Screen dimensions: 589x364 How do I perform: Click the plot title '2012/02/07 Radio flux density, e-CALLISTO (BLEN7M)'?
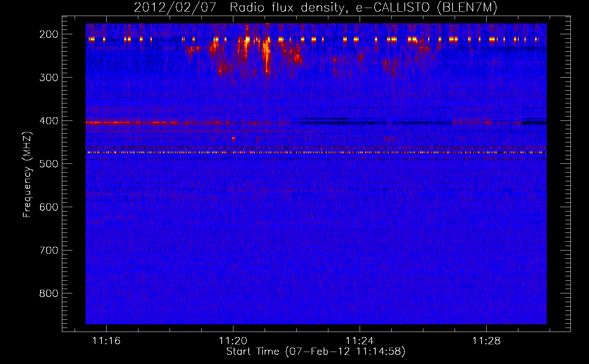point(315,7)
